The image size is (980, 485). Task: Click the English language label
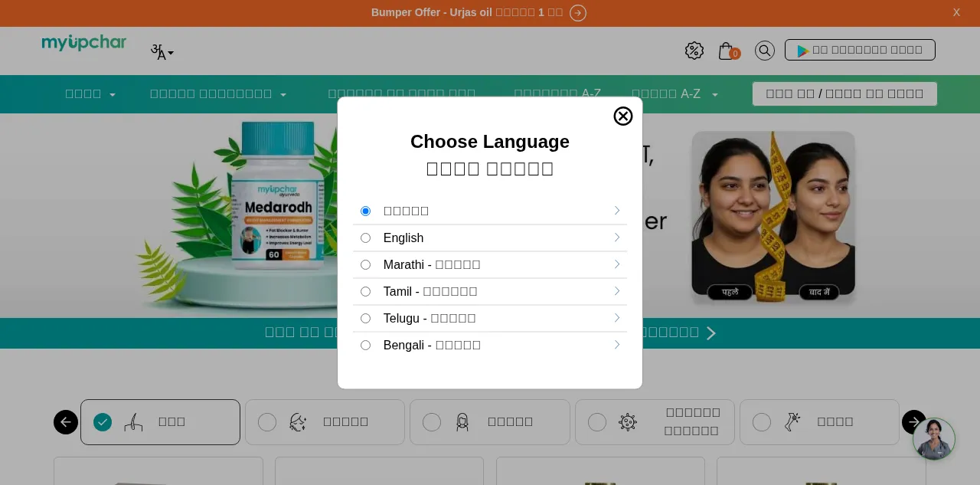point(403,238)
